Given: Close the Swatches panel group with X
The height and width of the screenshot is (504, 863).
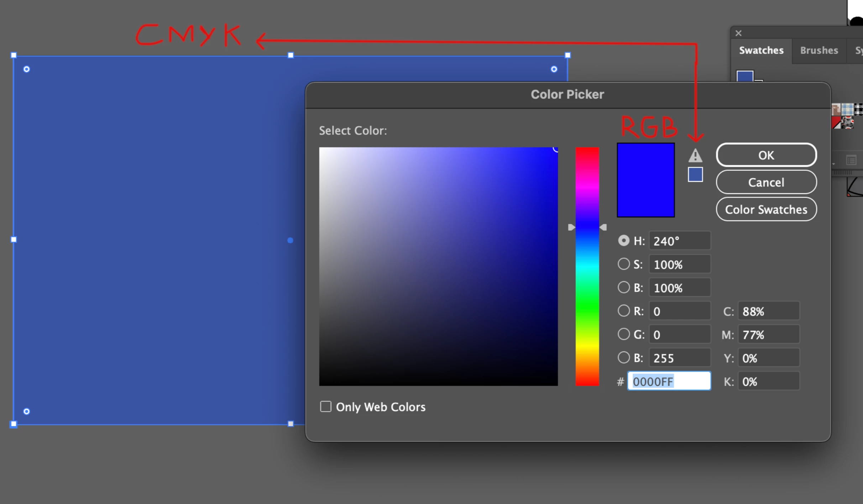Looking at the screenshot, I should (x=738, y=33).
